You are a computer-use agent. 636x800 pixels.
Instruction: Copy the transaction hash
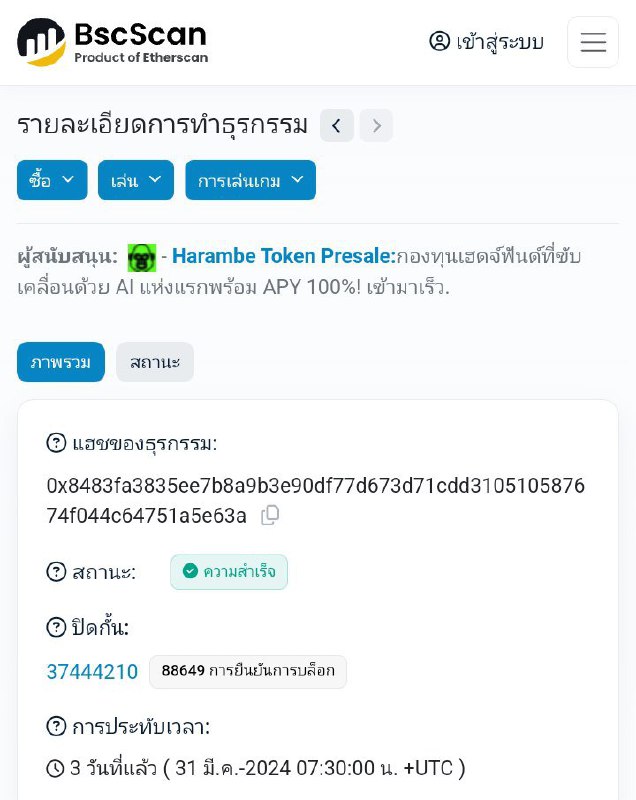270,515
